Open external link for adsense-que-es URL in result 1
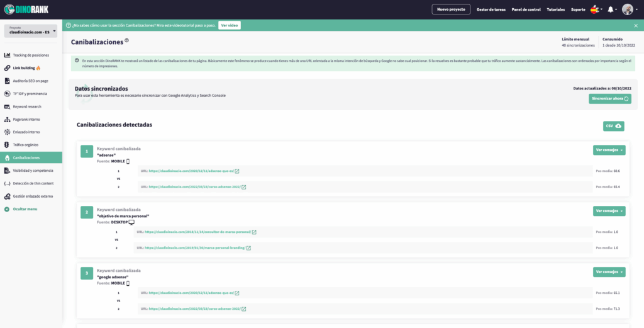The image size is (644, 328). [x=237, y=171]
